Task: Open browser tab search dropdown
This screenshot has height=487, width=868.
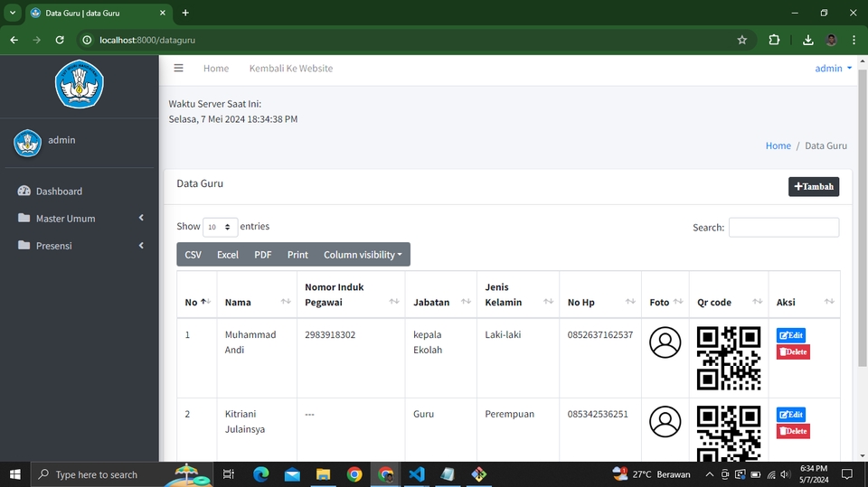Action: tap(12, 12)
